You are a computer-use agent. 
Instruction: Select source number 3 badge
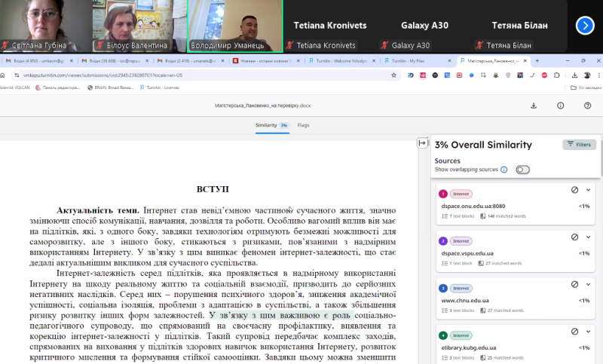click(x=443, y=289)
